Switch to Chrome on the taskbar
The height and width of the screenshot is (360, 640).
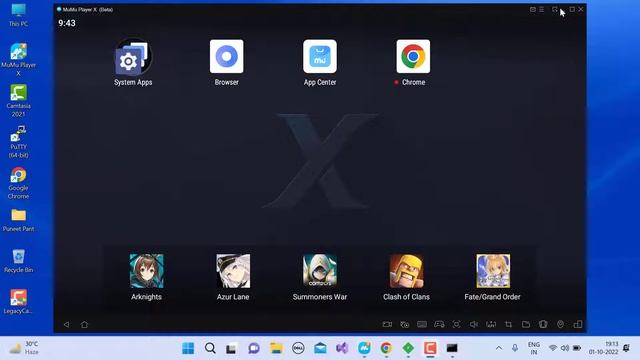click(x=386, y=348)
